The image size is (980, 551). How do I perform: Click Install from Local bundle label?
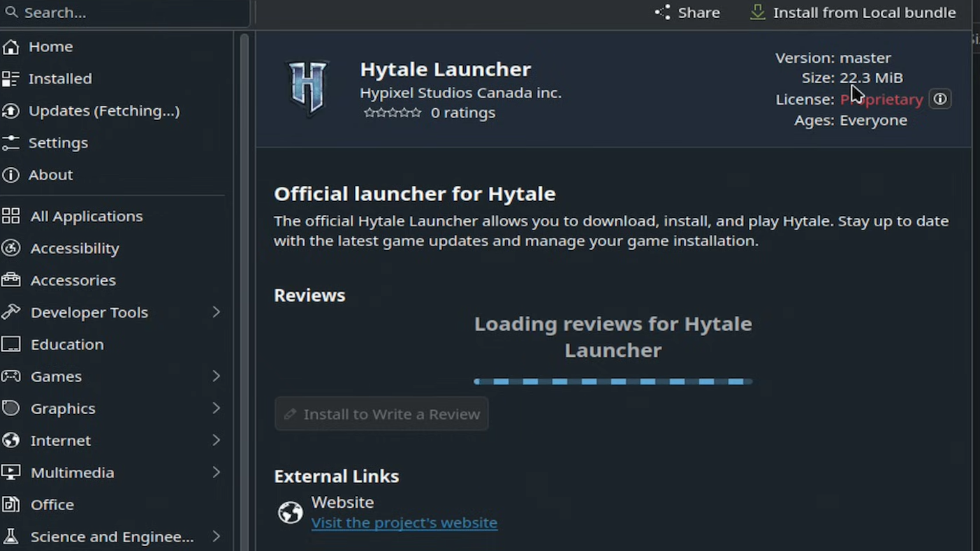point(865,13)
